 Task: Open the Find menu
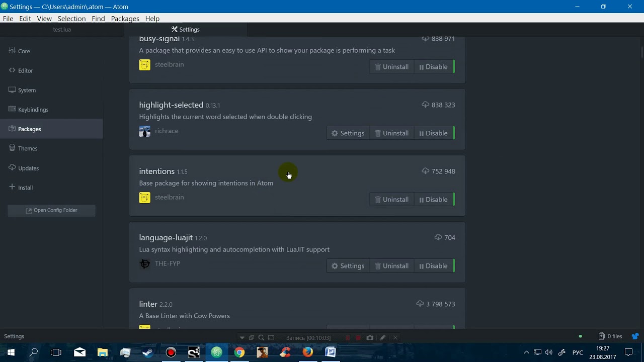click(x=98, y=19)
